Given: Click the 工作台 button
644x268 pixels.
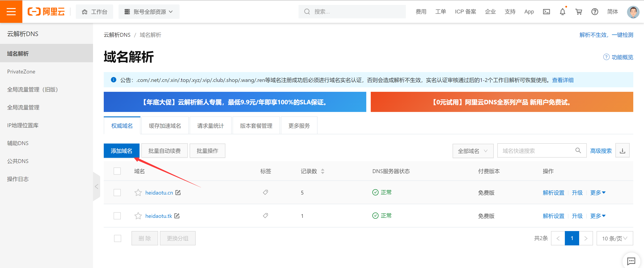Looking at the screenshot, I should [x=95, y=11].
